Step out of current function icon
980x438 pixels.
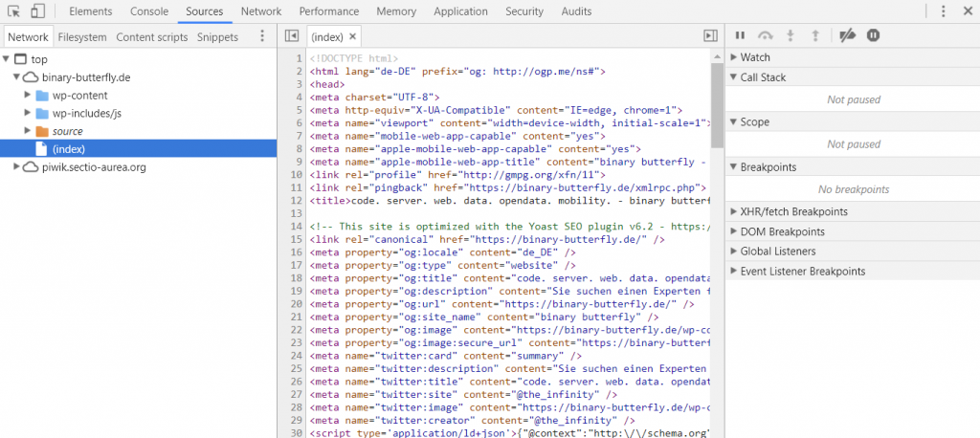[x=815, y=36]
